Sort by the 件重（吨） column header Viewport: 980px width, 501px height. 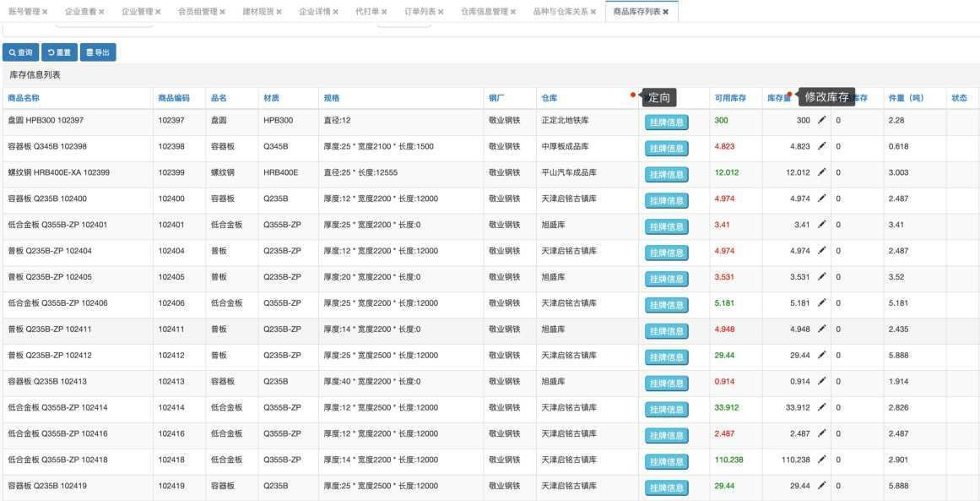tap(906, 98)
